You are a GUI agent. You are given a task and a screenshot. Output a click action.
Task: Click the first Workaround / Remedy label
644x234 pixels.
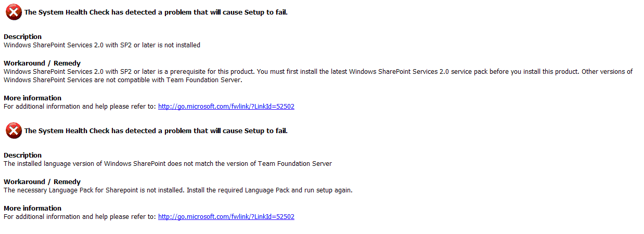pyautogui.click(x=42, y=63)
